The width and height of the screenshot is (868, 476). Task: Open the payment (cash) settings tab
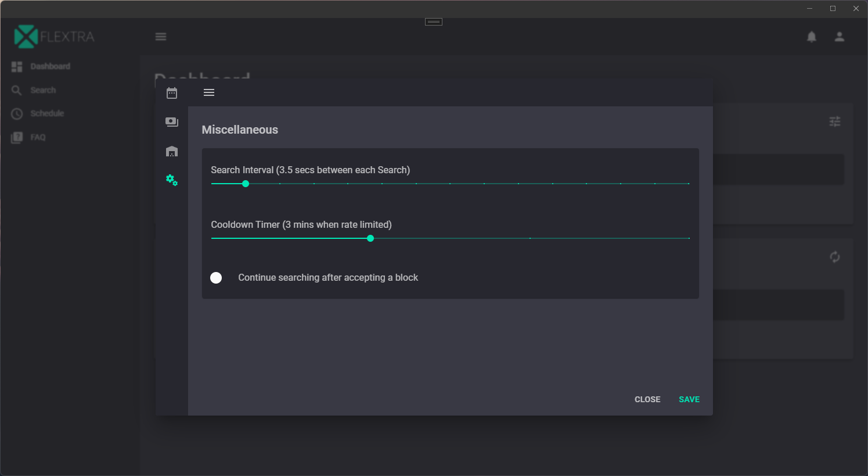coord(172,122)
